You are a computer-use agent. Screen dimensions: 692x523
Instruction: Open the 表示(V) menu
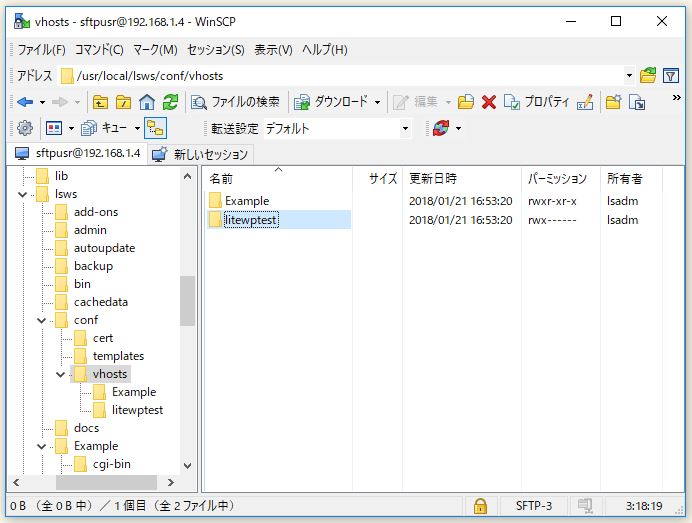point(273,49)
